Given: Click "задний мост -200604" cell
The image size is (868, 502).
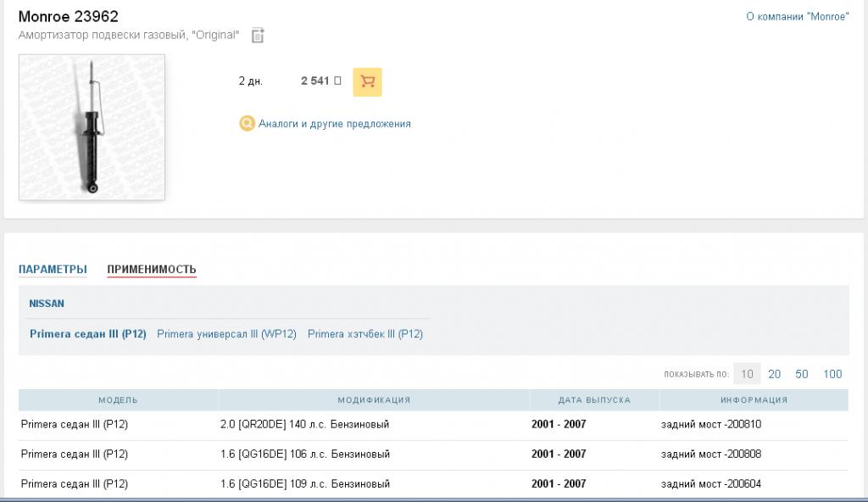Looking at the screenshot, I should tap(711, 483).
